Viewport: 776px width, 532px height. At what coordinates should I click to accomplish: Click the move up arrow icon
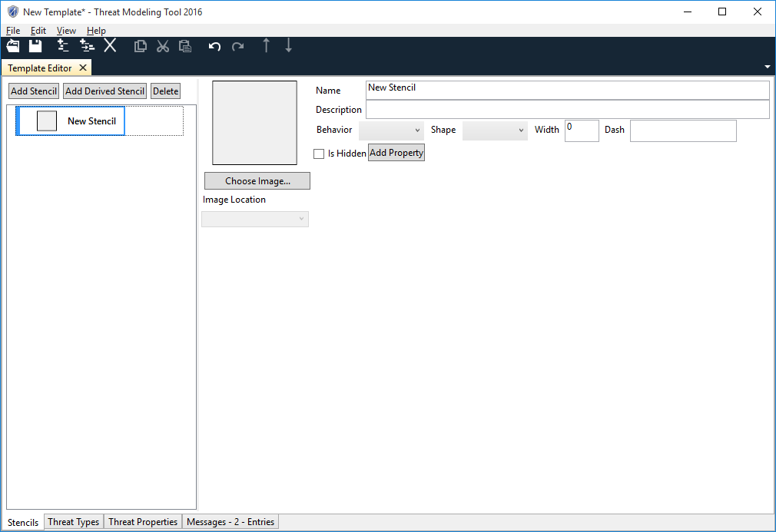coord(267,46)
